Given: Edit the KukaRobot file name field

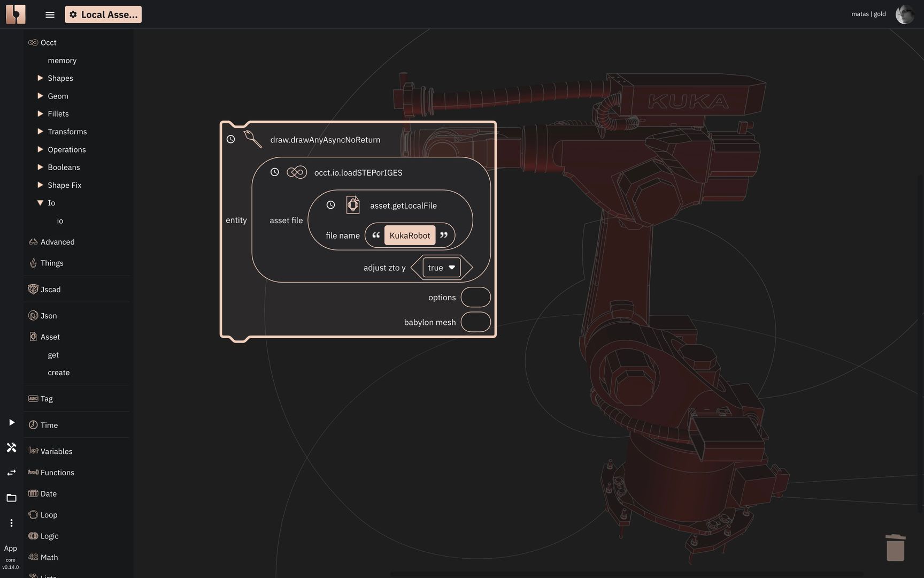Looking at the screenshot, I should [410, 235].
